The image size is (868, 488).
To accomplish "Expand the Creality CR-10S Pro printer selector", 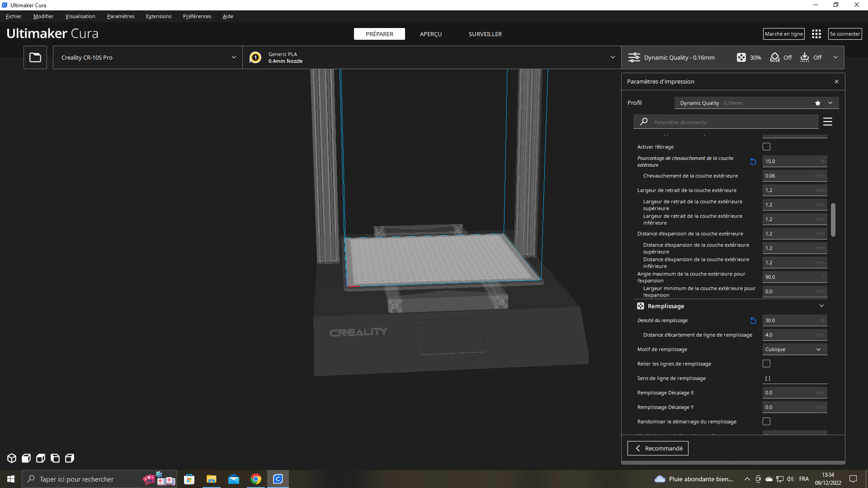I will (148, 57).
